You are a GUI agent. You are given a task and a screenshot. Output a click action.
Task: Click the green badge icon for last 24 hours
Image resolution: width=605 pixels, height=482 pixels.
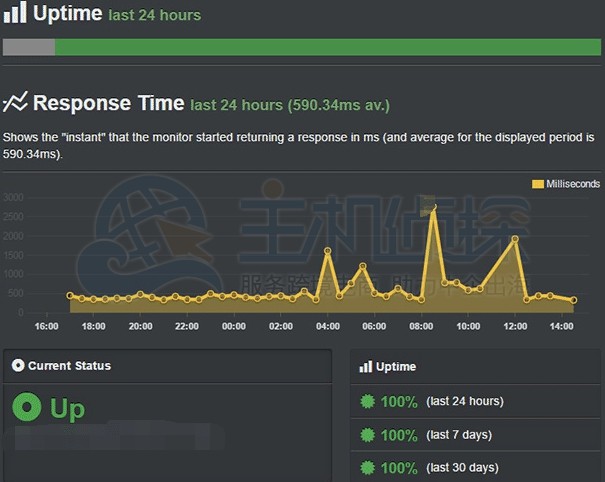point(367,402)
